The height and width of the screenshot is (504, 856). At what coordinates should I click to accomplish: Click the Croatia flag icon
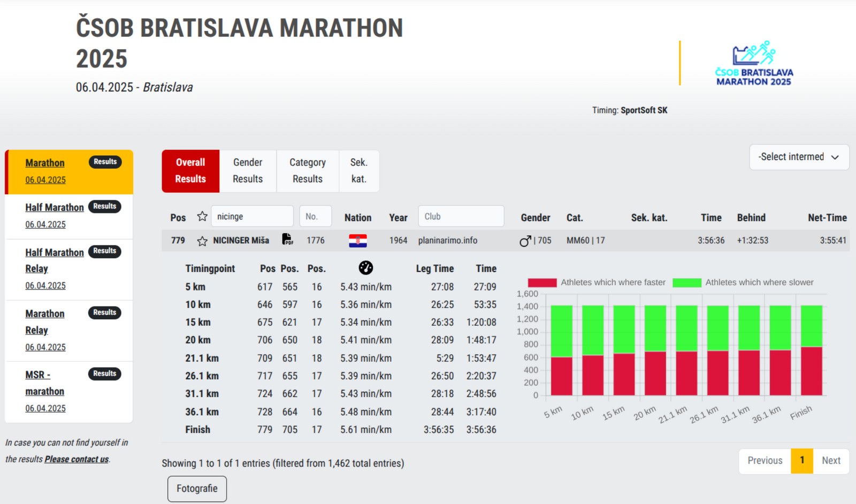tap(358, 241)
